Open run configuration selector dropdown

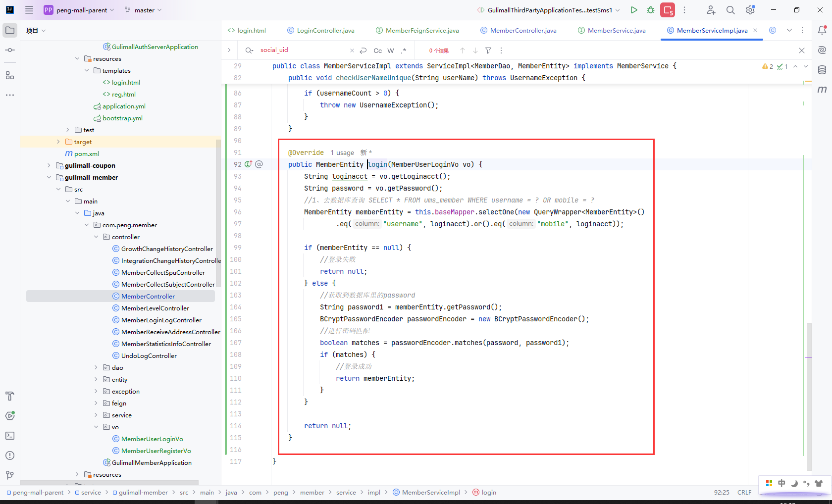tap(549, 10)
